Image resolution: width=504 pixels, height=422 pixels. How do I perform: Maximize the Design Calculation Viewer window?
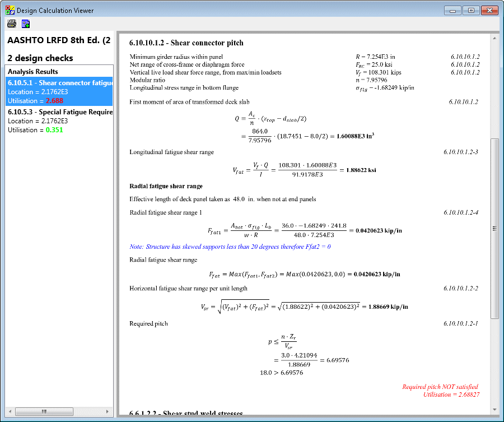point(472,10)
